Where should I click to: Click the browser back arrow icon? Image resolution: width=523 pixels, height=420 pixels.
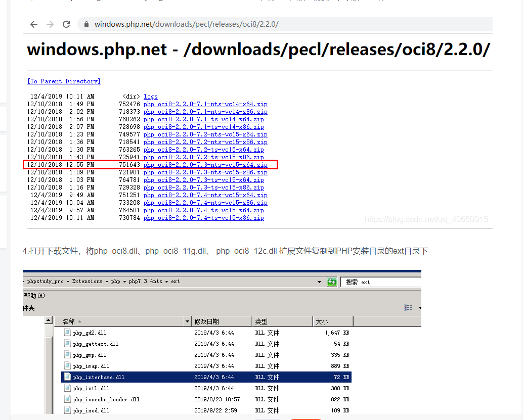(x=33, y=24)
